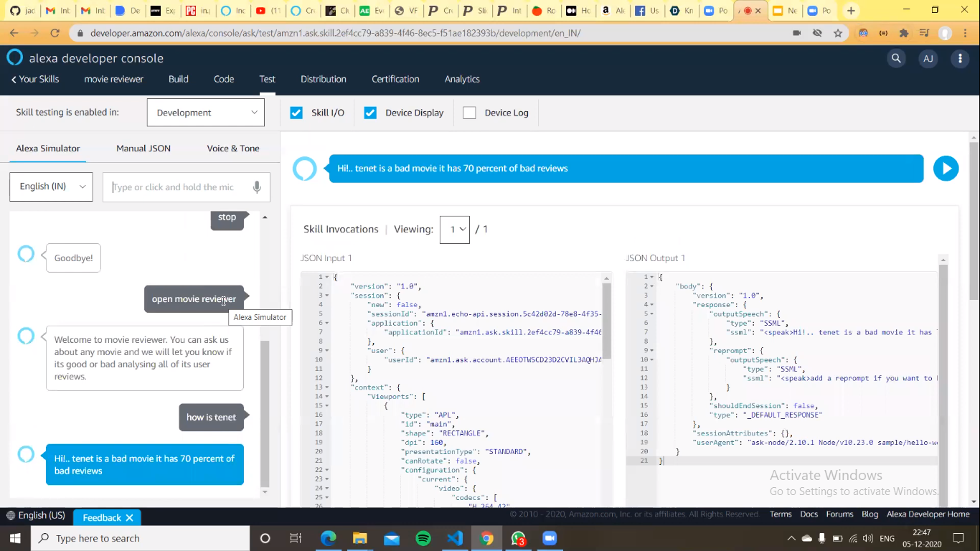980x551 pixels.
Task: Open Cortana circle in the taskbar
Action: (265, 538)
